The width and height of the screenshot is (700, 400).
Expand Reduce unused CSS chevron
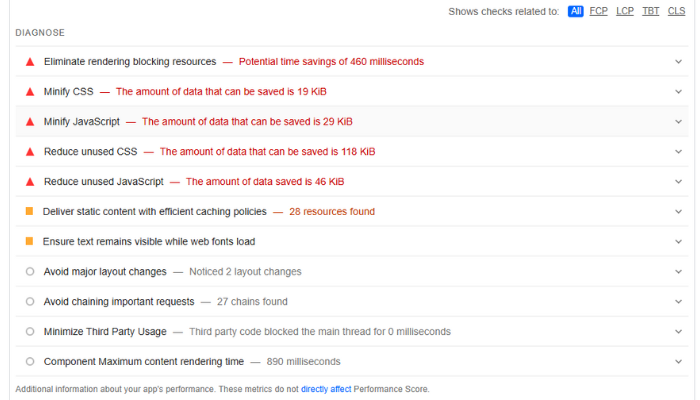679,152
